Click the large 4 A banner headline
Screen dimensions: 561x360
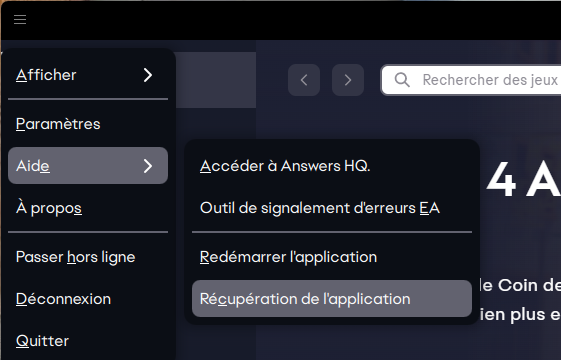pos(524,179)
